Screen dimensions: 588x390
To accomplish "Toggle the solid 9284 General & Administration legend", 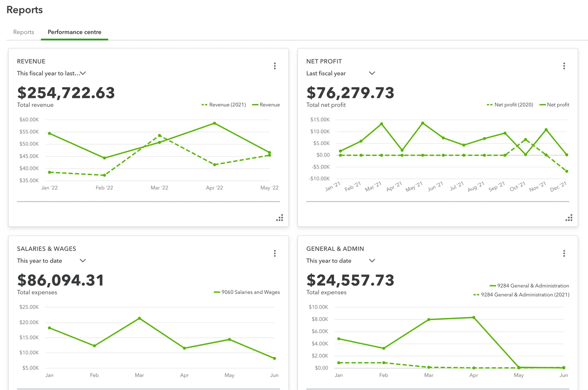I will (529, 286).
